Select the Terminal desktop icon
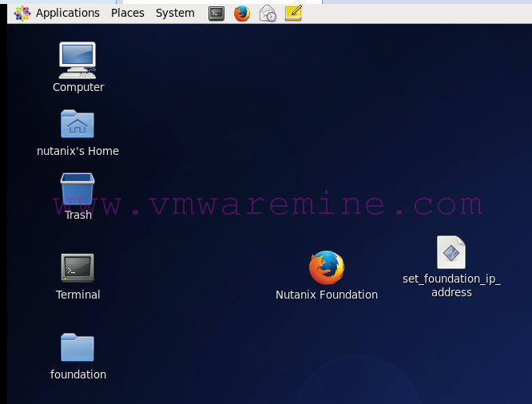 (x=77, y=267)
